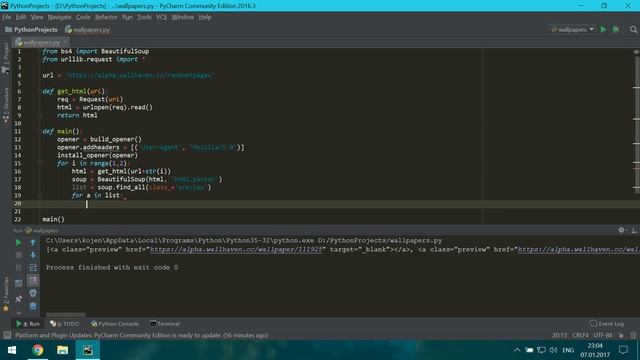Open the Favorites tool window
The width and height of the screenshot is (640, 360).
6,294
